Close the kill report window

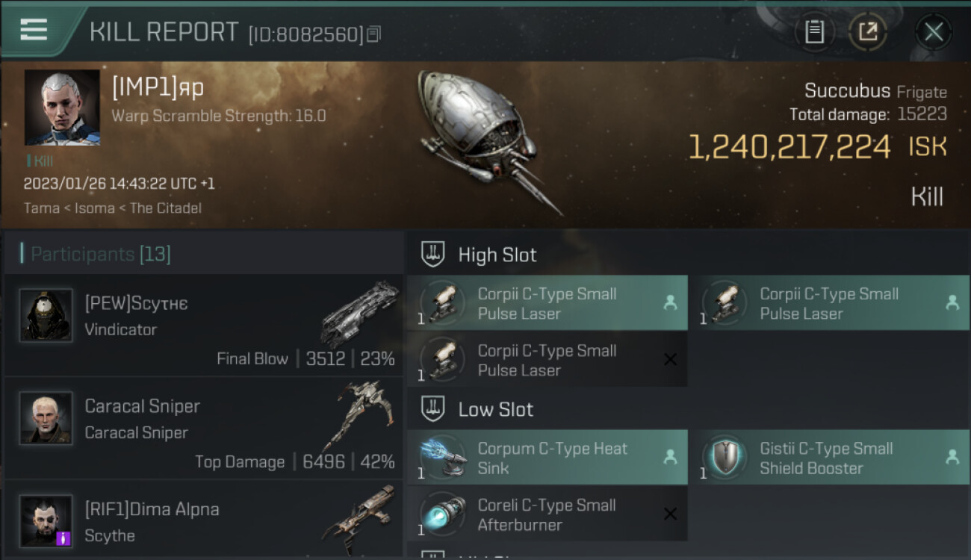point(934,32)
